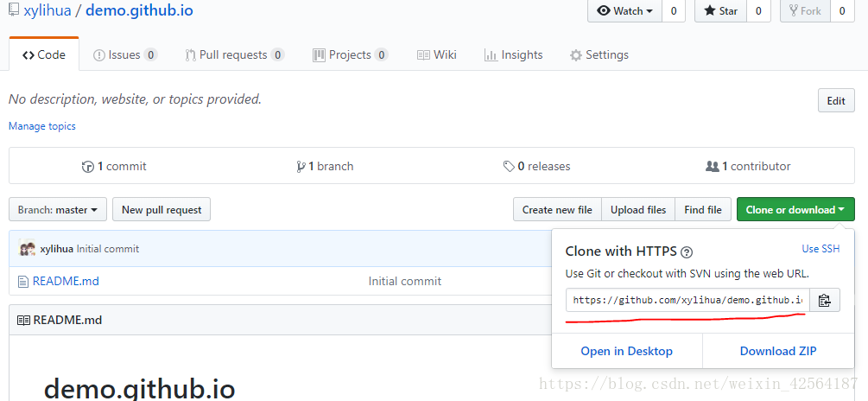
Task: Click the xylihua avatar in the commit row
Action: click(x=27, y=249)
